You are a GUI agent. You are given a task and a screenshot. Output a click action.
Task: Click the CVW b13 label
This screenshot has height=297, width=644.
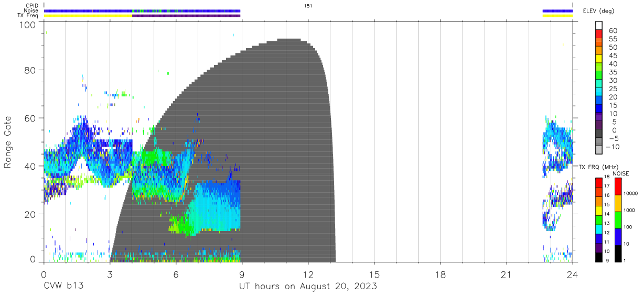click(63, 287)
